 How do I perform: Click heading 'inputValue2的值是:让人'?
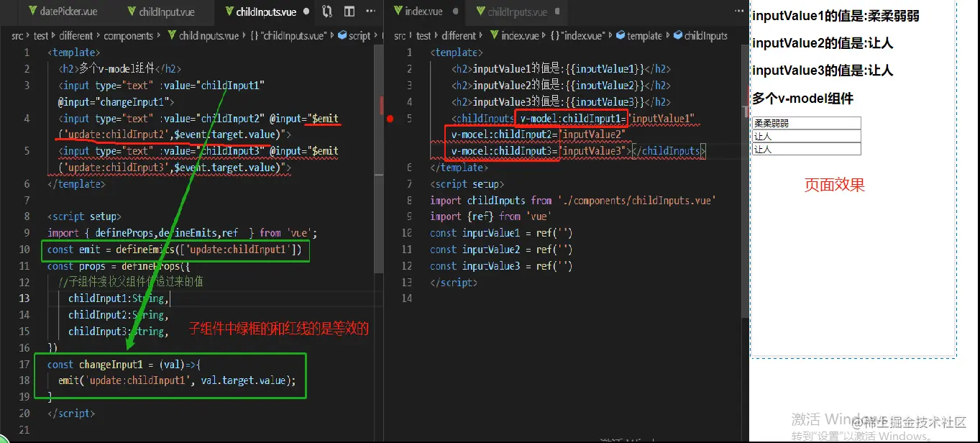[823, 43]
